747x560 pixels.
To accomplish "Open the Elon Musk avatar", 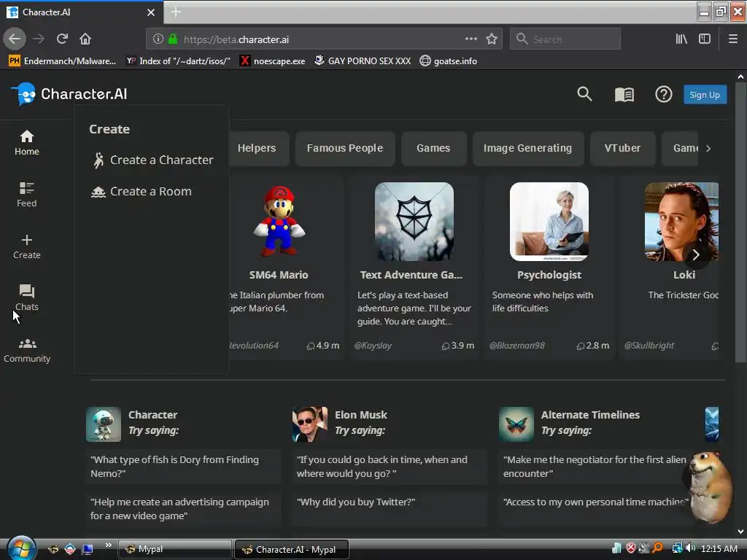I will pos(309,424).
